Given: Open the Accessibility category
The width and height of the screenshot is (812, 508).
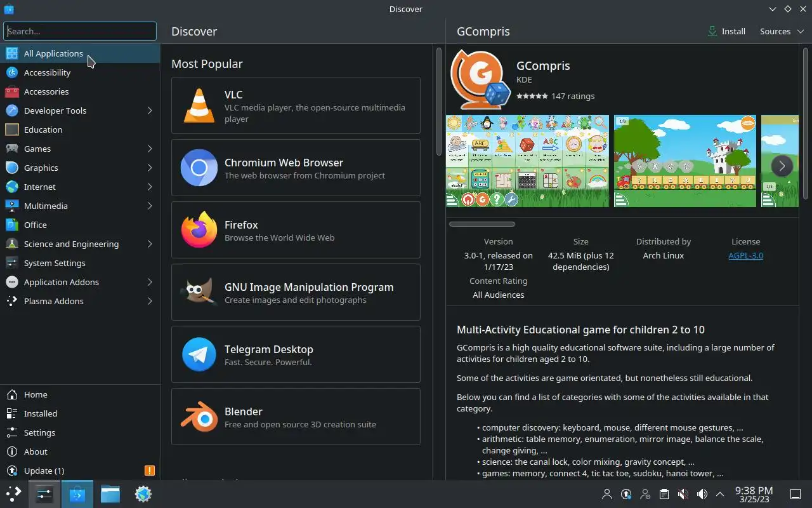Looking at the screenshot, I should pos(80,72).
